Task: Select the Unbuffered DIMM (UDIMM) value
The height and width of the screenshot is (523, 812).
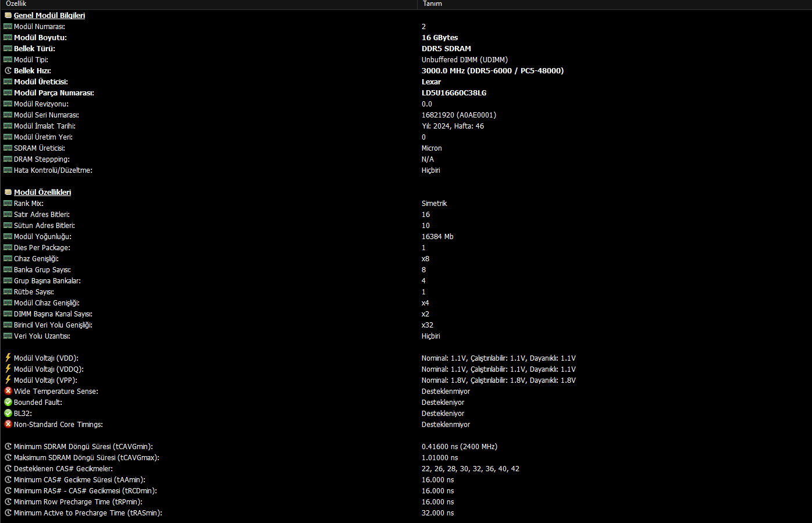Action: point(465,60)
